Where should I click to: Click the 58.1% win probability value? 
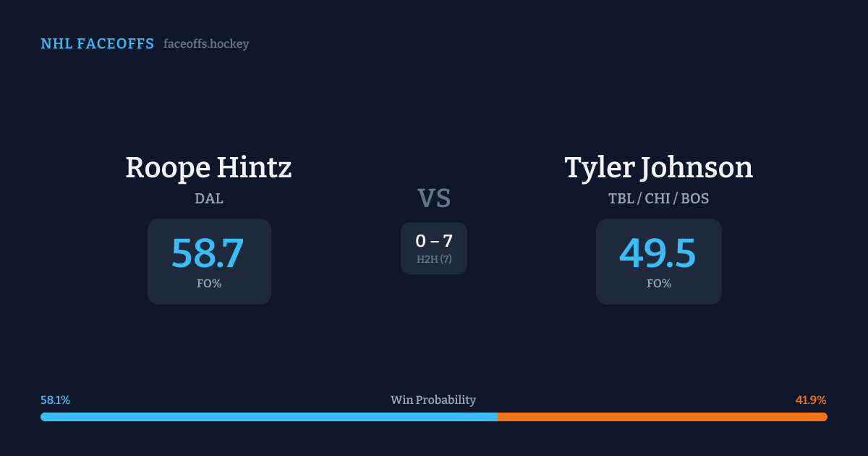point(56,400)
